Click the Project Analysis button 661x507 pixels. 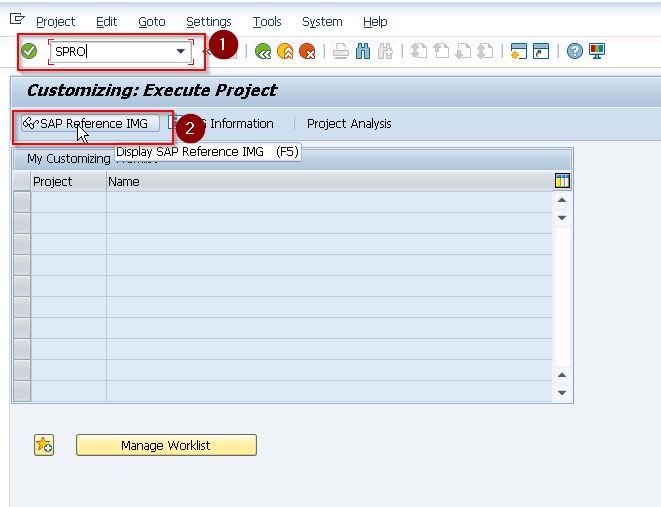tap(349, 123)
